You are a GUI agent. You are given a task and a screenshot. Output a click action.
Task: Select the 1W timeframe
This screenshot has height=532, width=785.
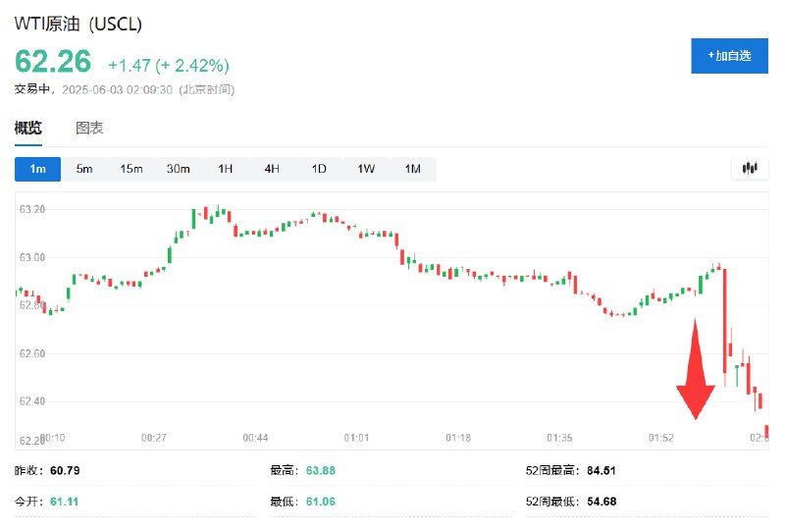366,169
